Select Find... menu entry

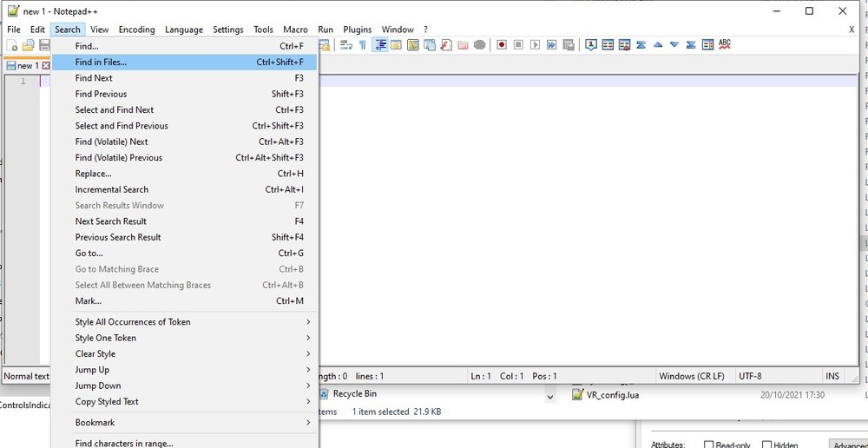click(x=184, y=46)
